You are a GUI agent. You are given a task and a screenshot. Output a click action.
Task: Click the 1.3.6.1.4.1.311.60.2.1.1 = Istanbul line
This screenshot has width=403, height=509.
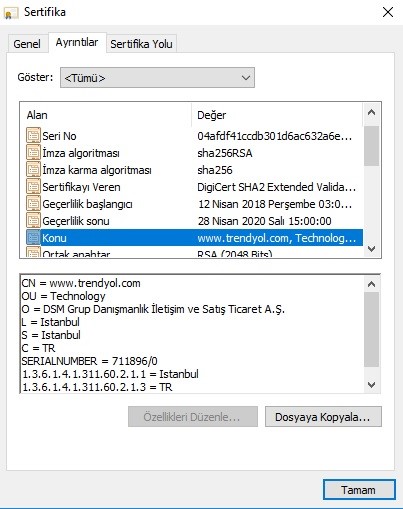click(110, 374)
